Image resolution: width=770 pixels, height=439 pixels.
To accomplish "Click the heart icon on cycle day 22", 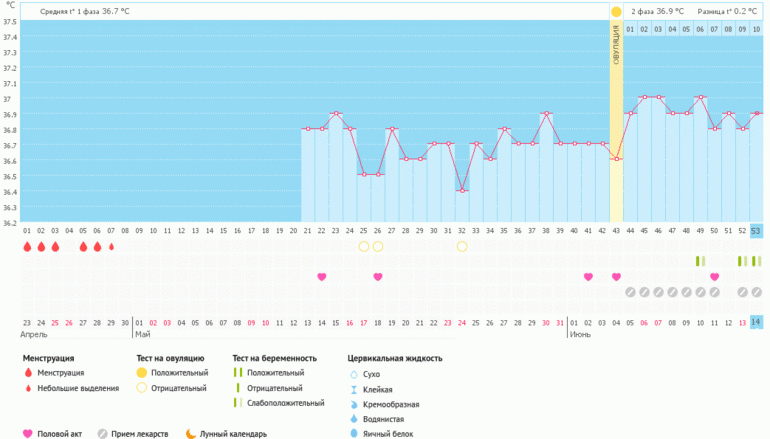I will tap(322, 276).
